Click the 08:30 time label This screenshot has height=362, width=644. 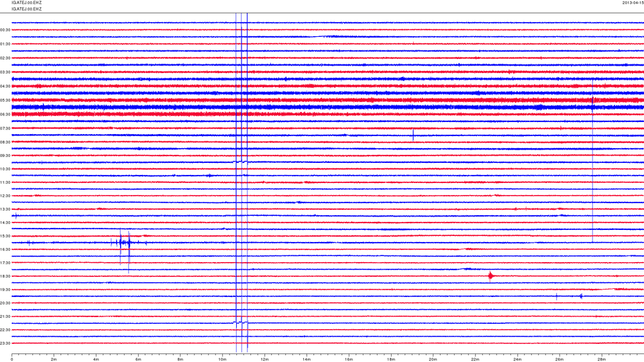coord(5,142)
